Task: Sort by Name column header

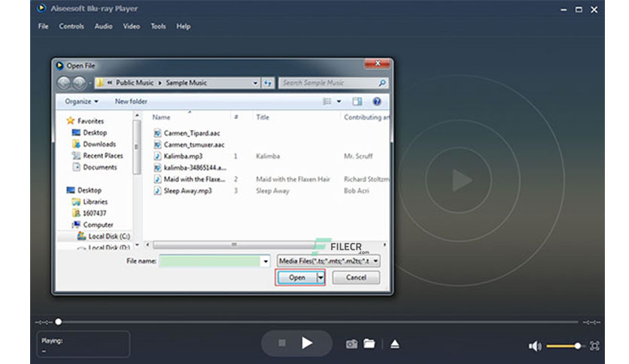Action: (161, 117)
